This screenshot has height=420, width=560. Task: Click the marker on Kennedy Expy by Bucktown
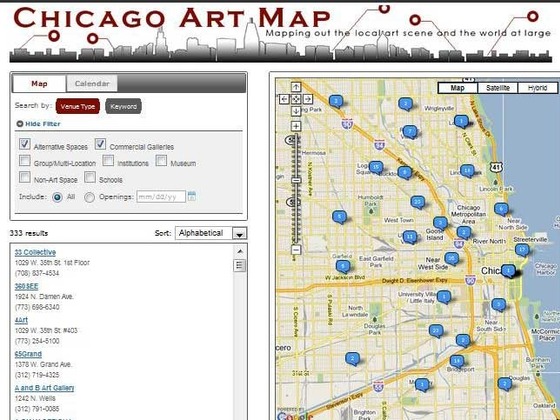point(404,173)
